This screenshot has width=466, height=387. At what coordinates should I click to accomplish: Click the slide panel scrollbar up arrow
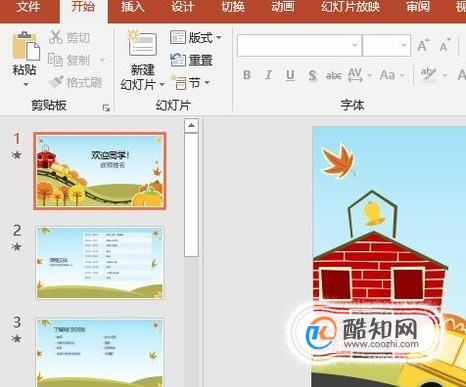[x=191, y=126]
